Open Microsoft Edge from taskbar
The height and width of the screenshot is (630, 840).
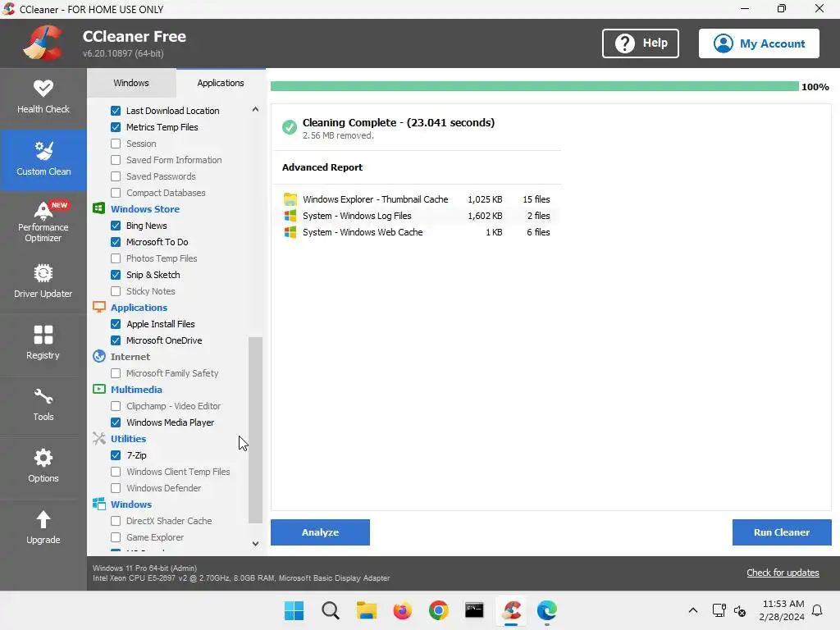(547, 610)
